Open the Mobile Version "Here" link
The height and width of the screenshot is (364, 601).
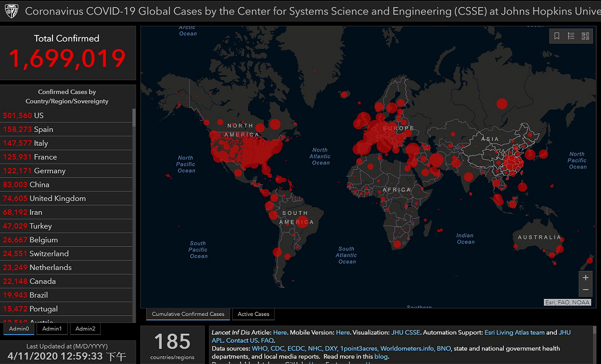coord(343,332)
